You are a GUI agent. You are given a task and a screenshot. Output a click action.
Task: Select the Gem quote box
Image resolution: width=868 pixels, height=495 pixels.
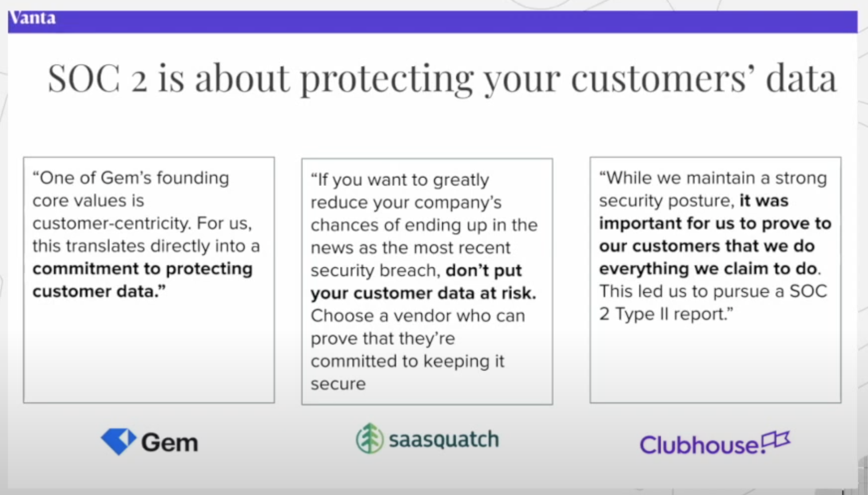[149, 280]
